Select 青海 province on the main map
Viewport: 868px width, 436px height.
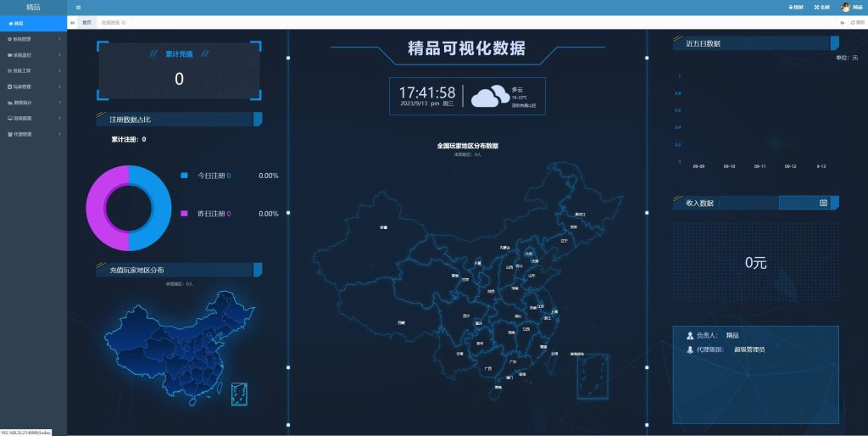455,276
